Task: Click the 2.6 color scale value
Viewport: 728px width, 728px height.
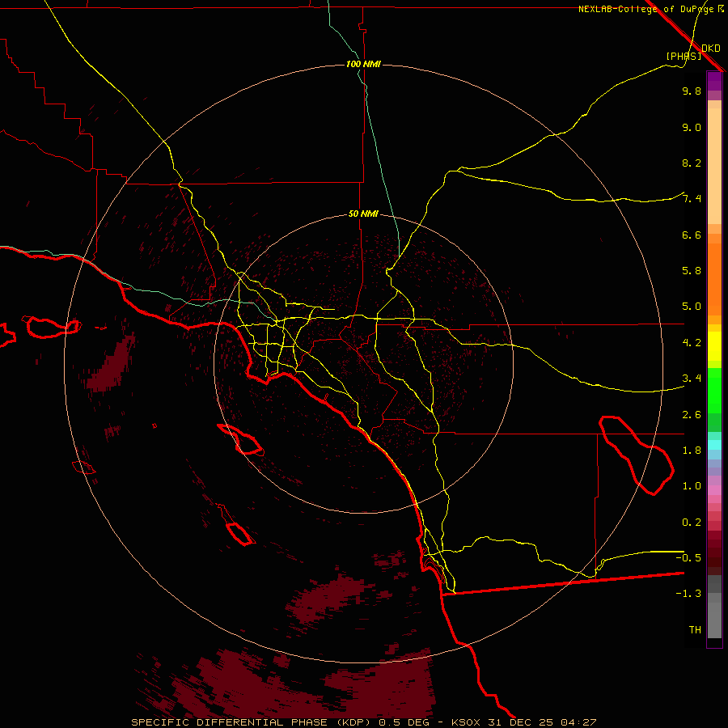Action: [x=692, y=415]
